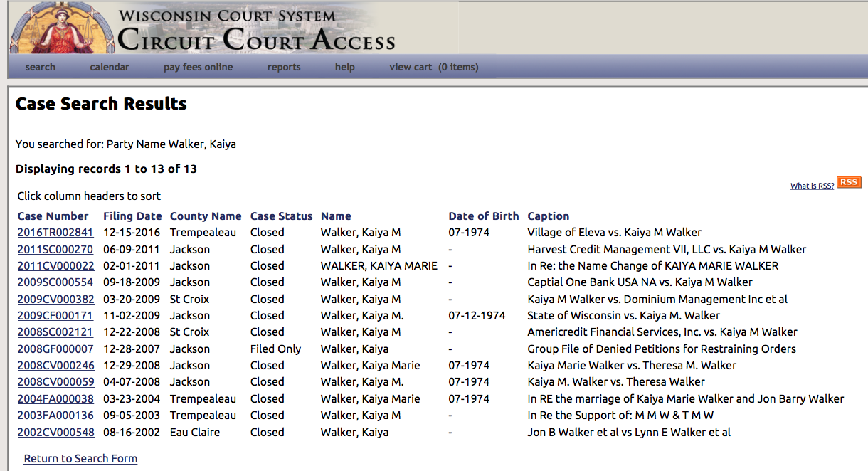Return to Search Form
Viewport: 868px width, 471px height.
(80, 459)
